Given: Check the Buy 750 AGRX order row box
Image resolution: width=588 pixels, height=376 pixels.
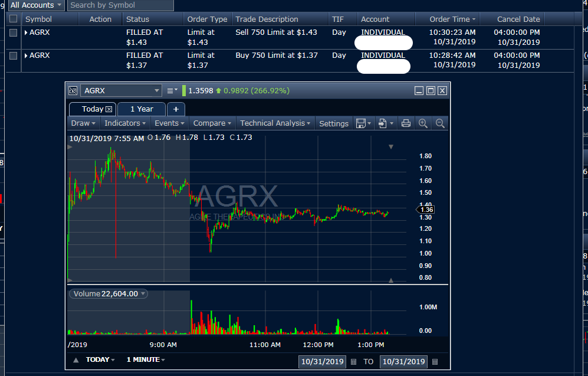Looking at the screenshot, I should click(13, 55).
